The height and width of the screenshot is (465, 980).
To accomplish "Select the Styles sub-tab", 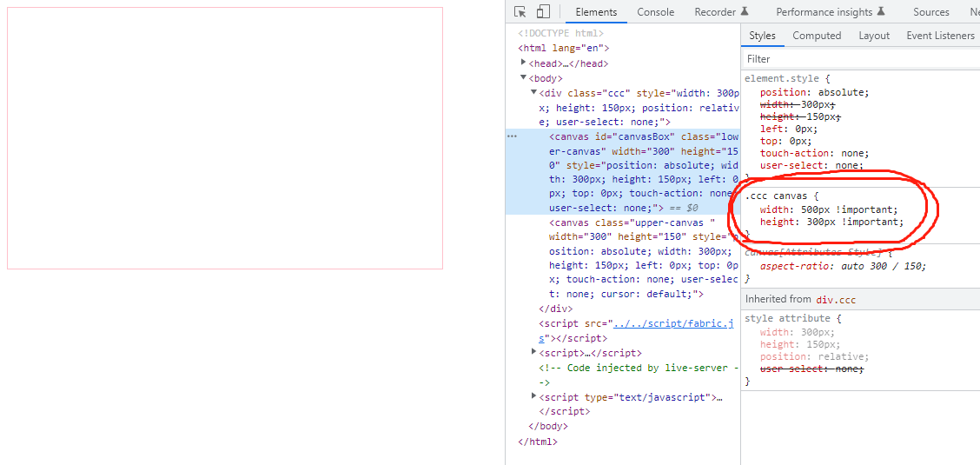I will tap(762, 36).
